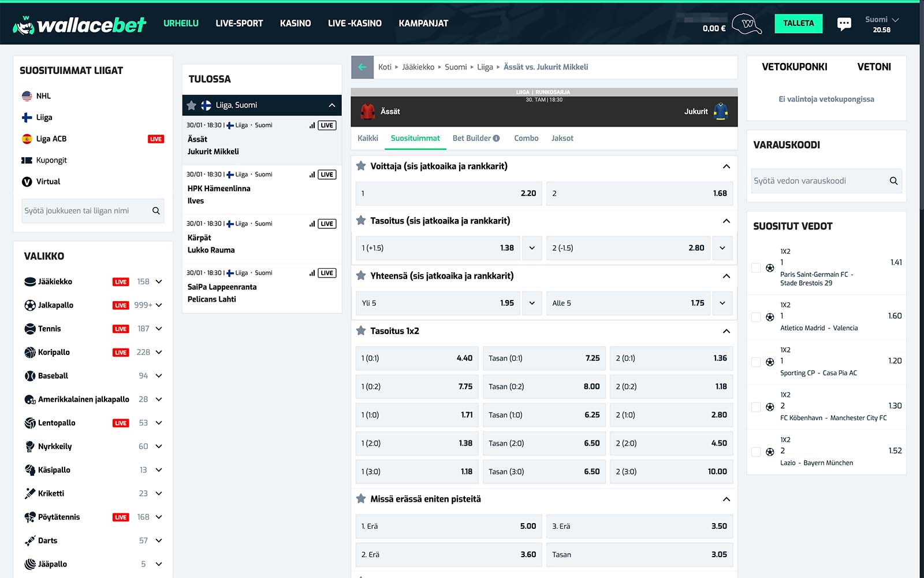Screen dimensions: 924x578
Task: Switch to the Combo tab
Action: [x=526, y=138]
